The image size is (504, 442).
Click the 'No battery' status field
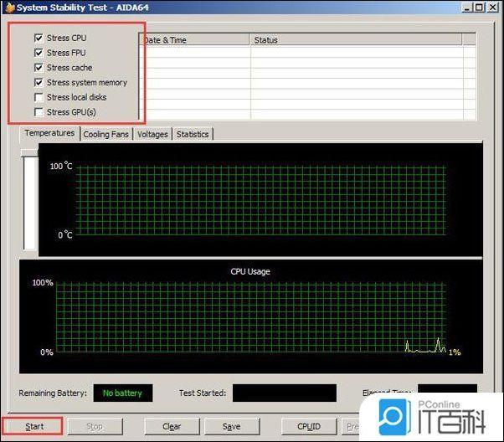pyautogui.click(x=123, y=393)
